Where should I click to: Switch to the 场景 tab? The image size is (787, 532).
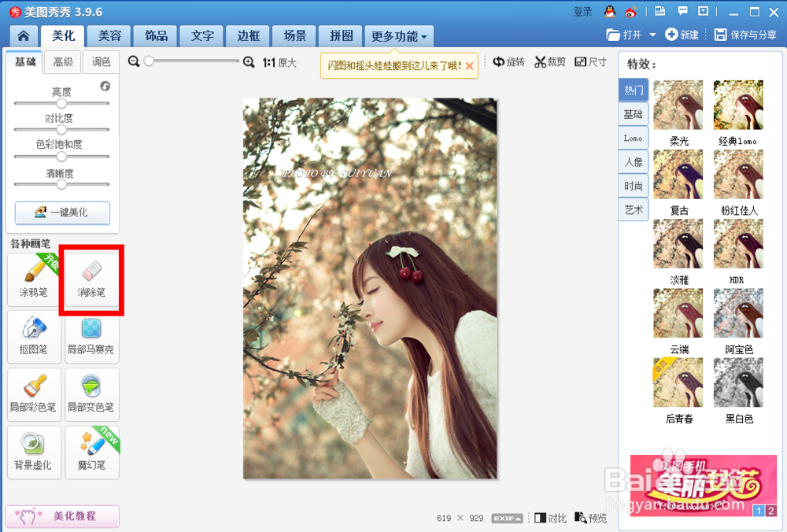pyautogui.click(x=294, y=35)
